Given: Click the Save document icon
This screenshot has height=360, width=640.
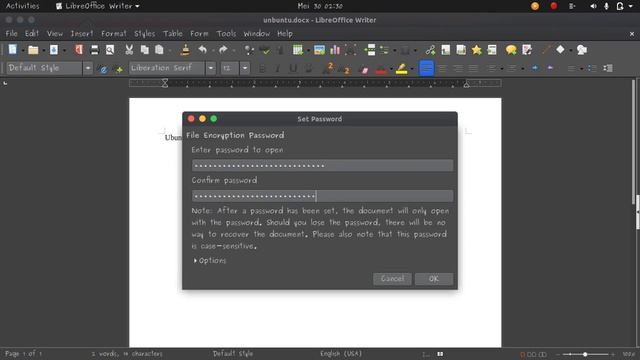Looking at the screenshot, I should pos(54,50).
